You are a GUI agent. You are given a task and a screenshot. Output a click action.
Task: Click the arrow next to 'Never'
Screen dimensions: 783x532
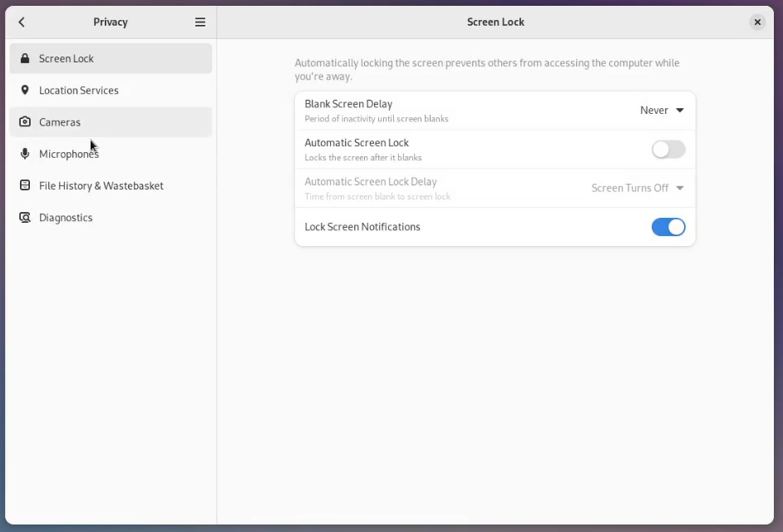(680, 111)
